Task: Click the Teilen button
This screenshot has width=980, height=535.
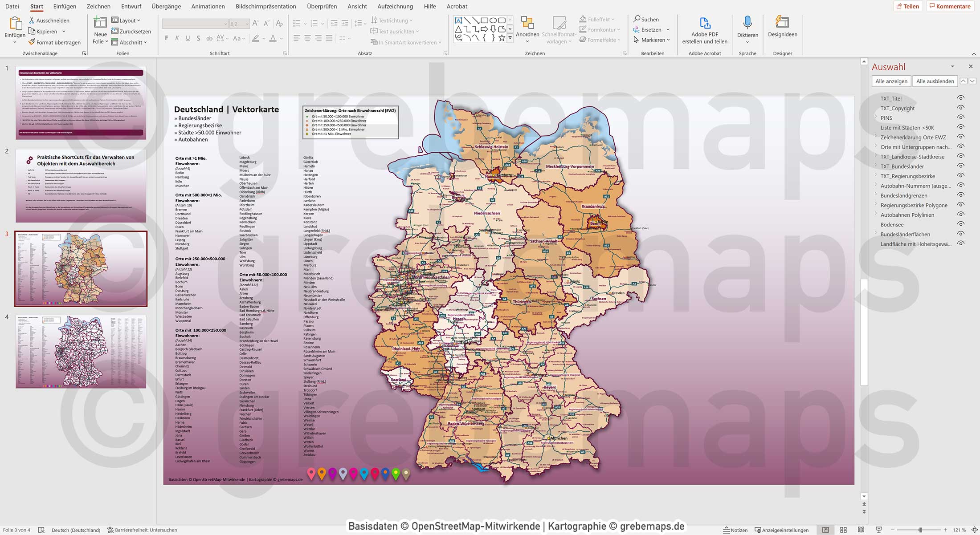Action: [x=909, y=6]
